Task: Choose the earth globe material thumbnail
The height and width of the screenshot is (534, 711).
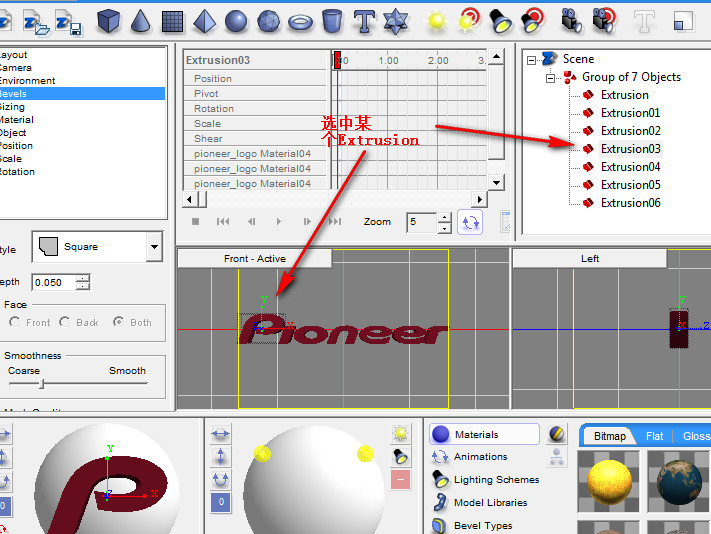Action: 679,481
